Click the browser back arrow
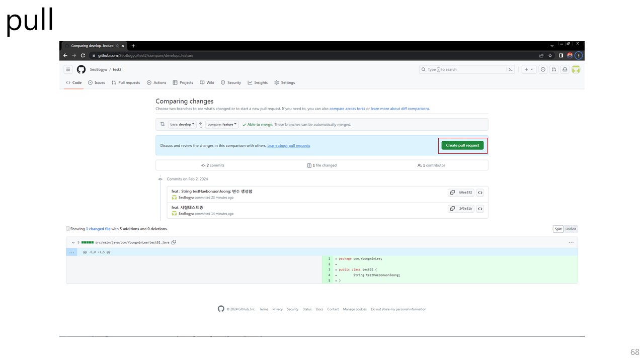 point(66,55)
